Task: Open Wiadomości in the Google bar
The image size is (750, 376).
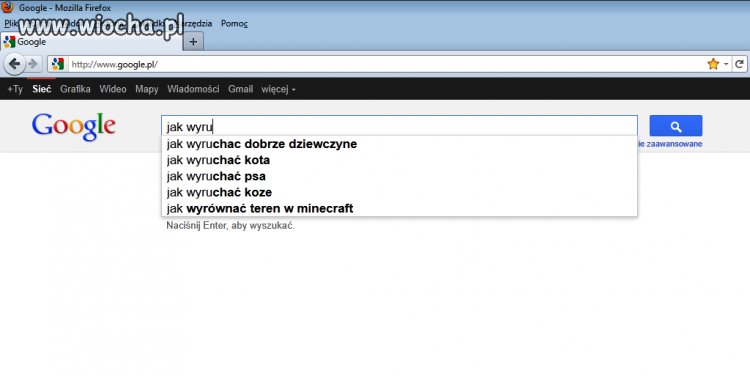Action: coord(193,89)
